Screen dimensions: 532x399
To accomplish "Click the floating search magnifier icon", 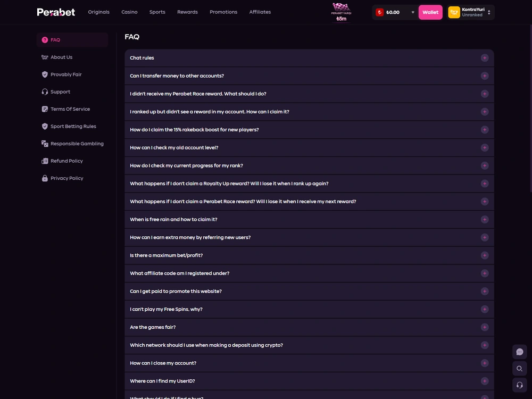I will point(519,369).
